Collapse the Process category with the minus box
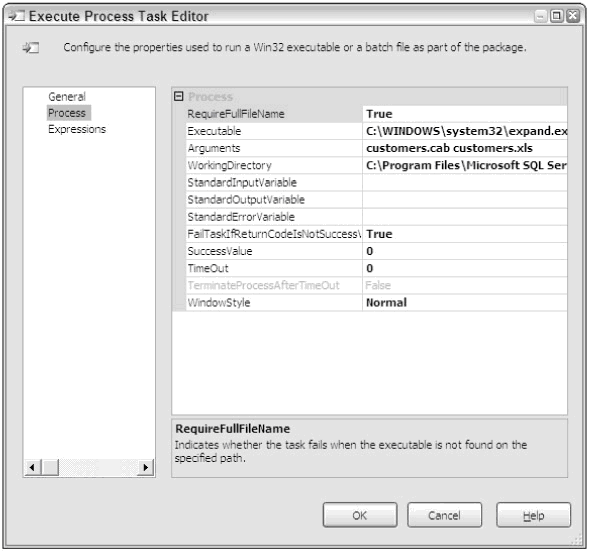This screenshot has width=589, height=551. click(178, 97)
